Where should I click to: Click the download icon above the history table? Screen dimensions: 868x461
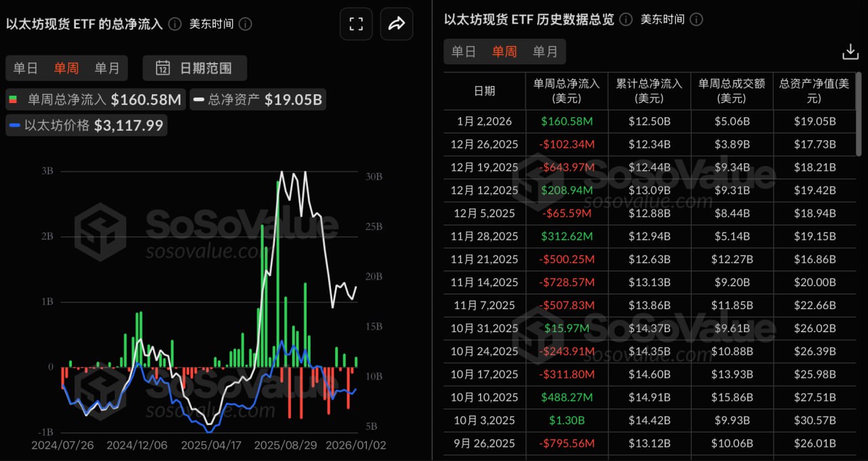(x=850, y=51)
